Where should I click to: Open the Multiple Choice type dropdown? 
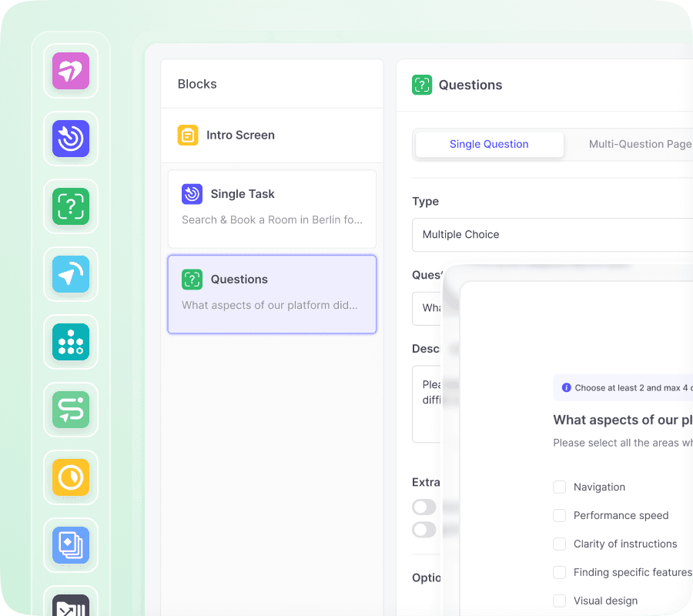[x=552, y=235]
